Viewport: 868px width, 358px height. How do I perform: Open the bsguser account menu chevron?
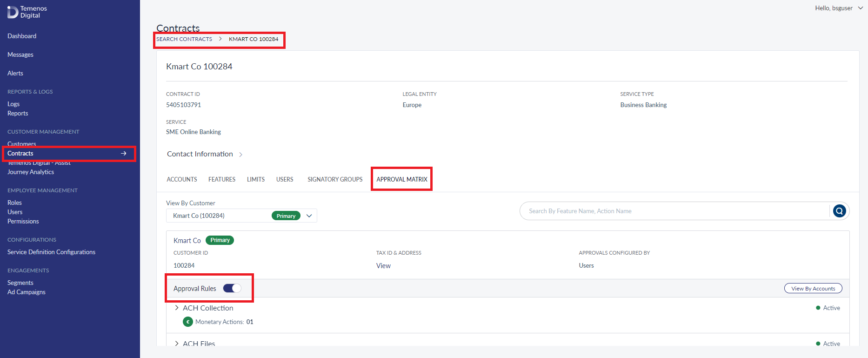click(861, 8)
